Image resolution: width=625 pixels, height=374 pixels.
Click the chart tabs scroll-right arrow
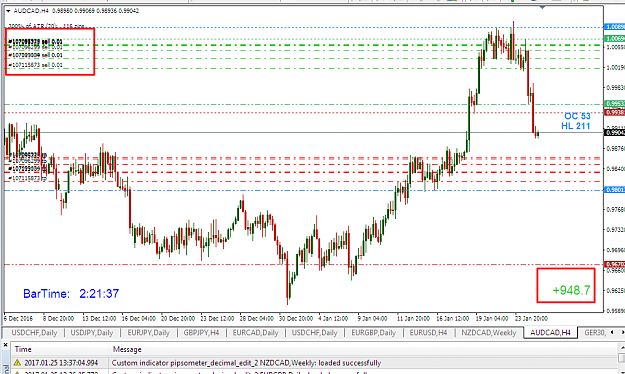pos(622,332)
